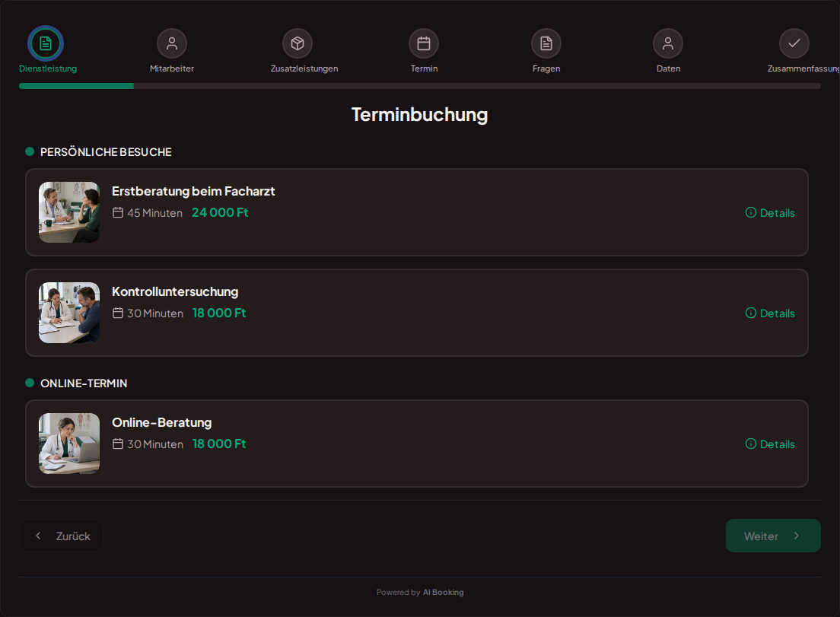Click the Zusammenfassung step checkmark icon
The width and height of the screenshot is (840, 617).
(794, 43)
